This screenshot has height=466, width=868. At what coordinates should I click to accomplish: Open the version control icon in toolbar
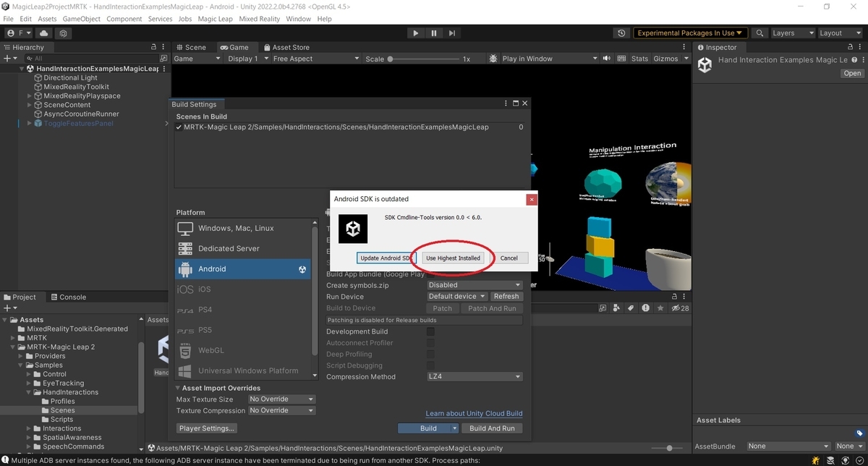[64, 33]
